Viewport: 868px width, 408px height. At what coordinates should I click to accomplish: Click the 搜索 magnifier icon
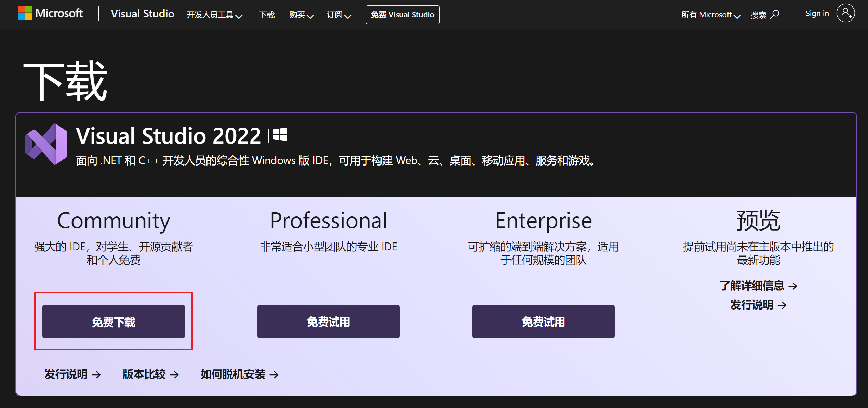point(775,14)
